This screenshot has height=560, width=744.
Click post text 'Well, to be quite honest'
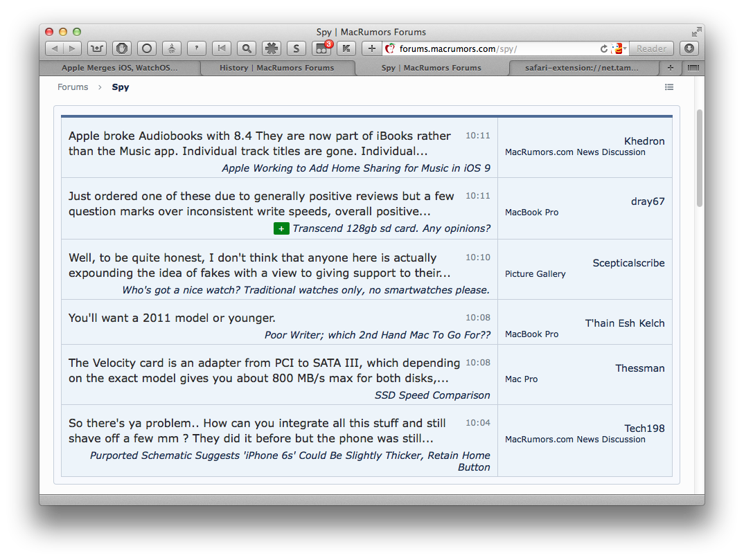(260, 266)
